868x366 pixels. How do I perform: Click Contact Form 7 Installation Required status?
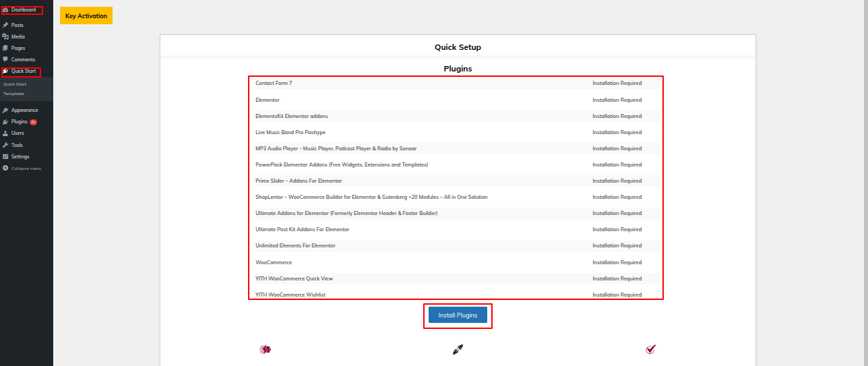(x=617, y=84)
